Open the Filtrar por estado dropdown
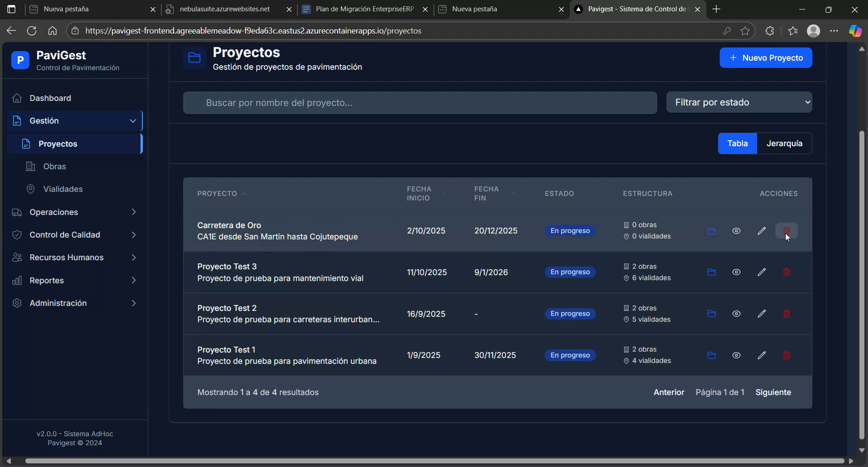Screen dimensions: 868x467 pyautogui.click(x=740, y=102)
